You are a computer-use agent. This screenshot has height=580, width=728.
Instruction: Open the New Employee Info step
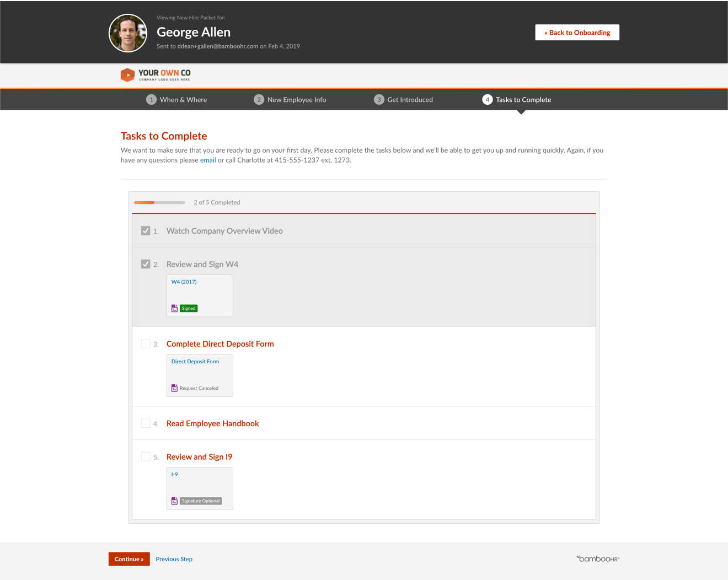297,99
